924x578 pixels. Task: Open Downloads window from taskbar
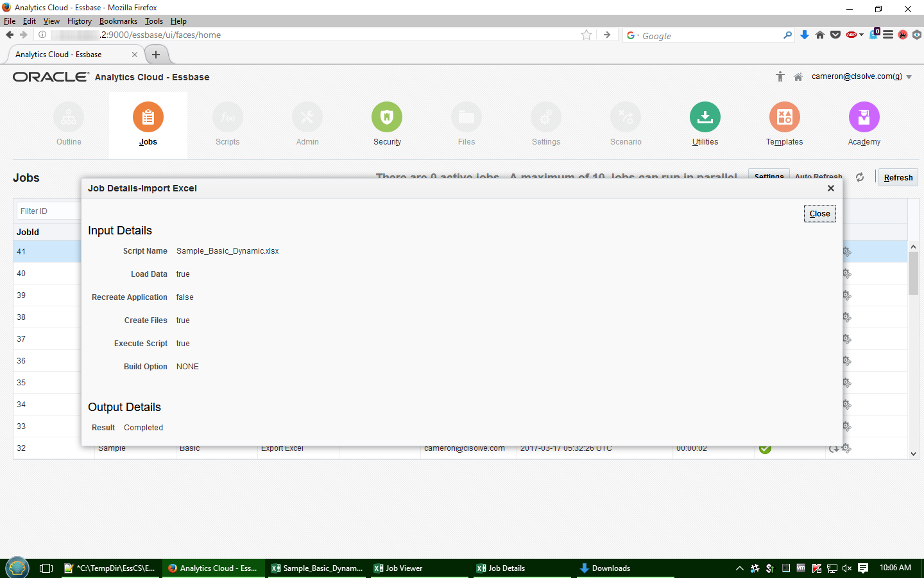tap(626, 568)
